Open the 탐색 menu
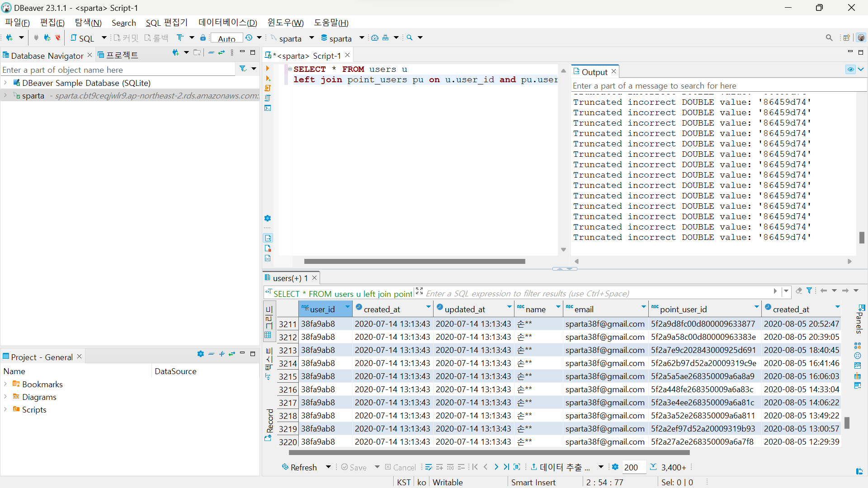 [88, 23]
